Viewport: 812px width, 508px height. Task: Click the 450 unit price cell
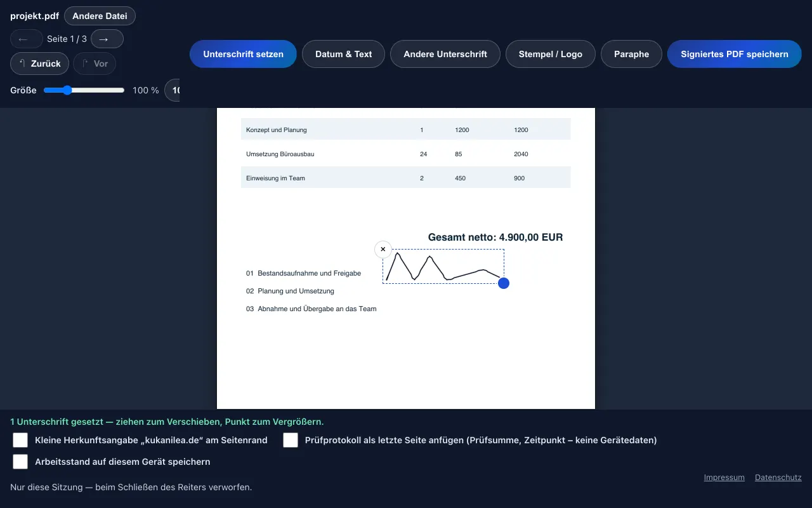click(461, 178)
